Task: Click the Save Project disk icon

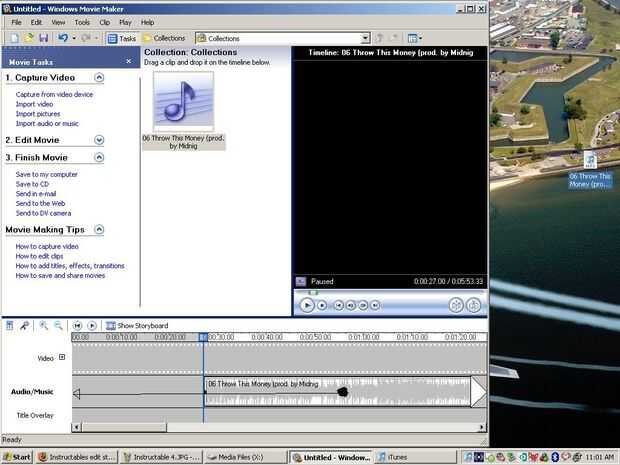Action: point(43,38)
